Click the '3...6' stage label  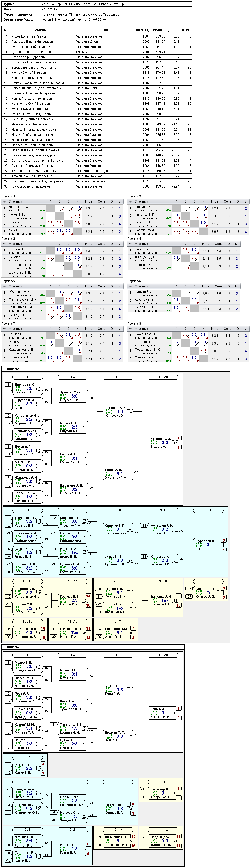click(x=163, y=511)
